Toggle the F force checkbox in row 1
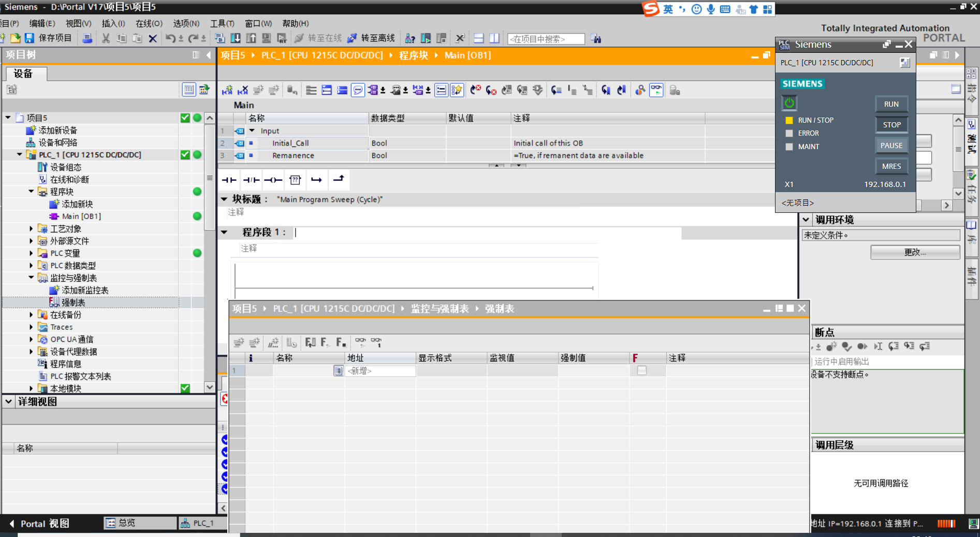The height and width of the screenshot is (537, 980). click(642, 371)
